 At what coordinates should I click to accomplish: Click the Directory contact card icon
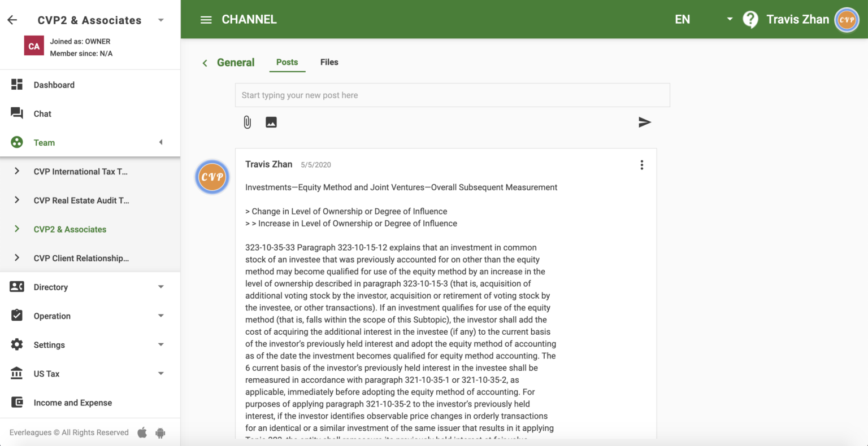(17, 287)
